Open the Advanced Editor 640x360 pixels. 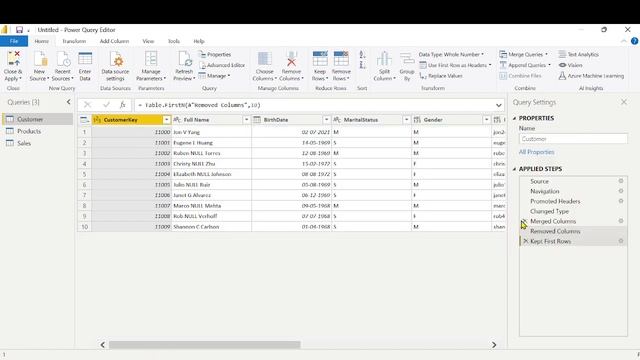(222, 65)
